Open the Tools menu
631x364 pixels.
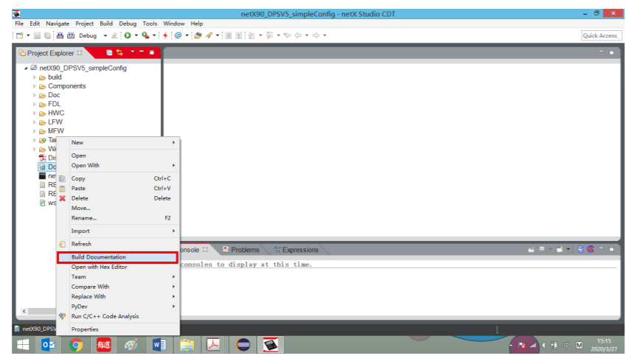click(150, 24)
